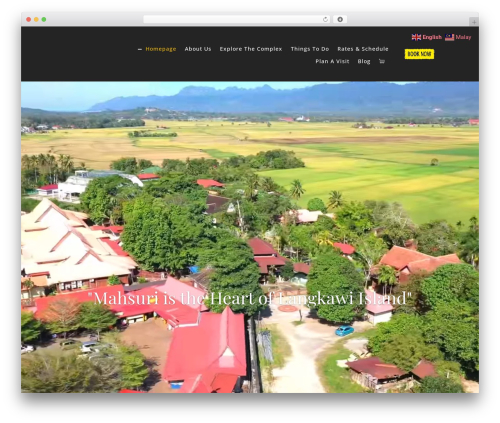
Task: Open Rates & Schedule page
Action: [x=363, y=49]
